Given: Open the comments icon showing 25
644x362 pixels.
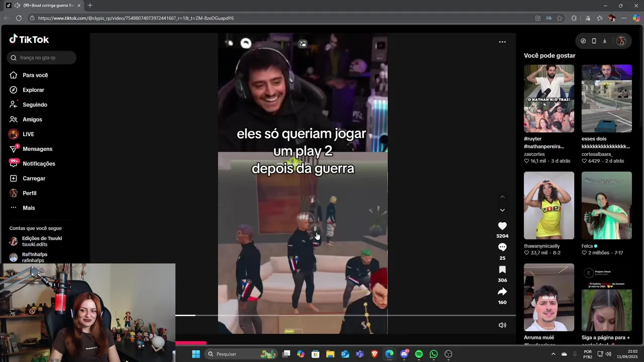Looking at the screenshot, I should [x=502, y=247].
